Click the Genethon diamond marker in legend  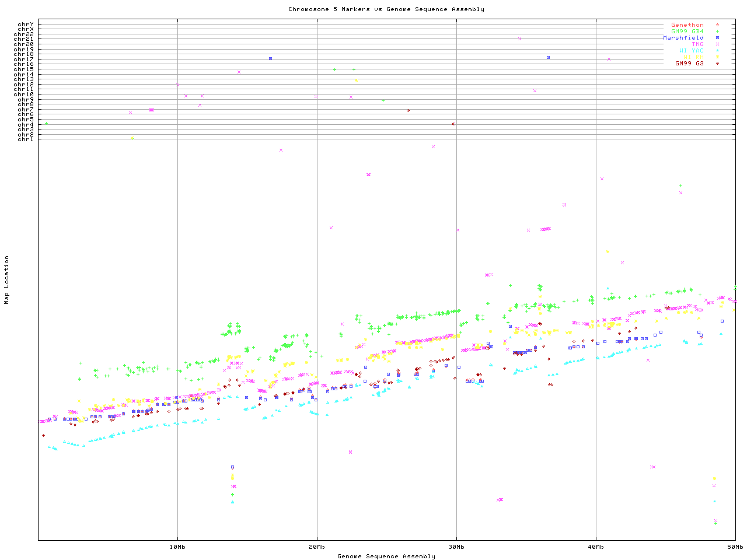[717, 25]
